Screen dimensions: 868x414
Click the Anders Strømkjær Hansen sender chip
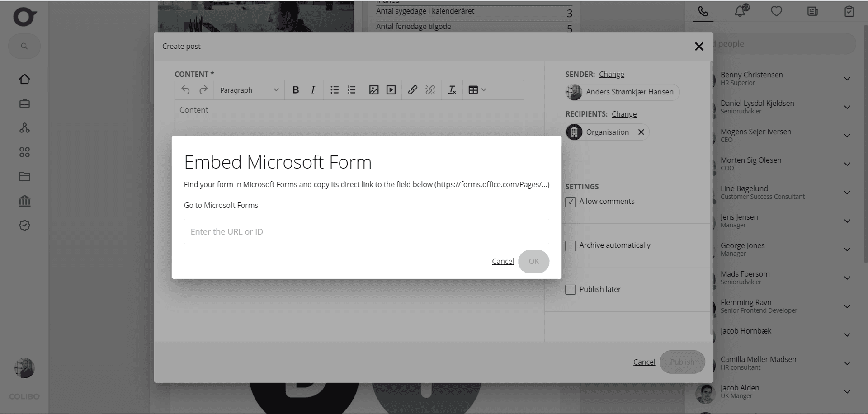click(623, 92)
